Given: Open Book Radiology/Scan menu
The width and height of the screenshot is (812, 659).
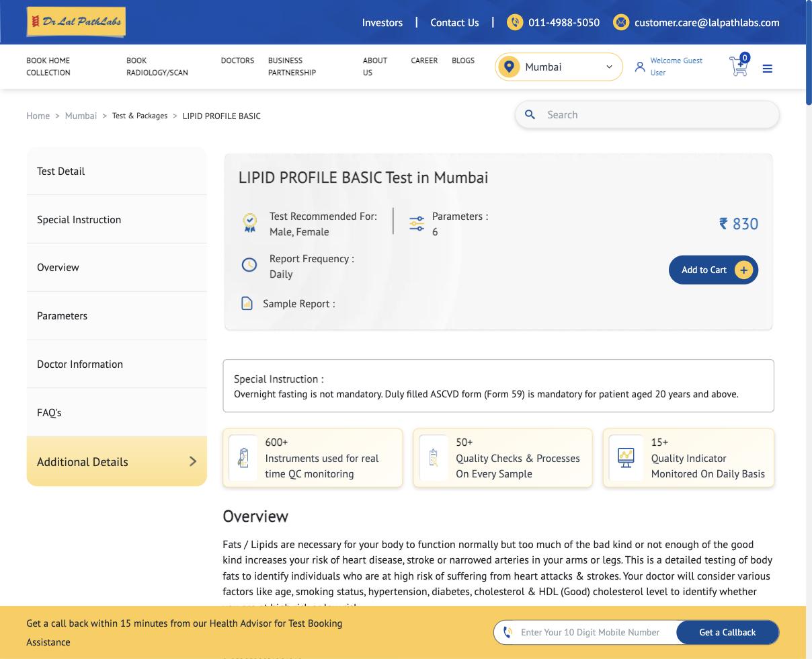Looking at the screenshot, I should tap(157, 67).
